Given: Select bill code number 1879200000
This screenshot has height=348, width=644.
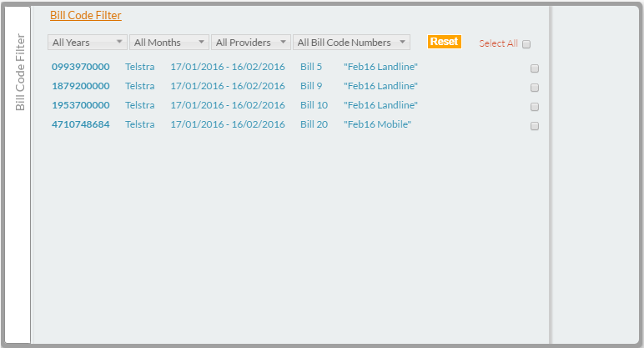Looking at the screenshot, I should click(x=80, y=86).
